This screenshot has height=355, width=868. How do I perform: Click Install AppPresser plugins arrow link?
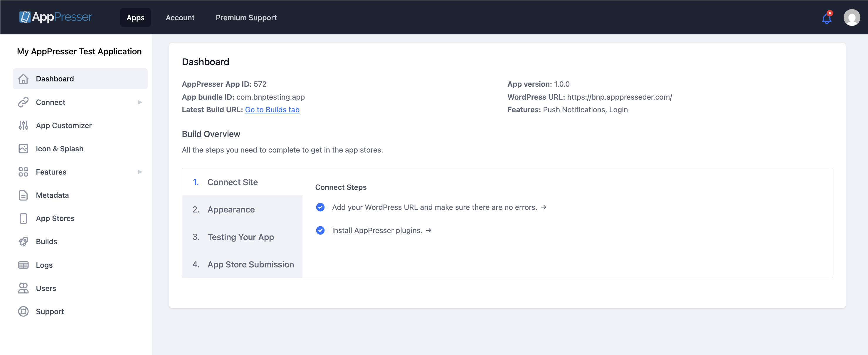click(x=428, y=230)
